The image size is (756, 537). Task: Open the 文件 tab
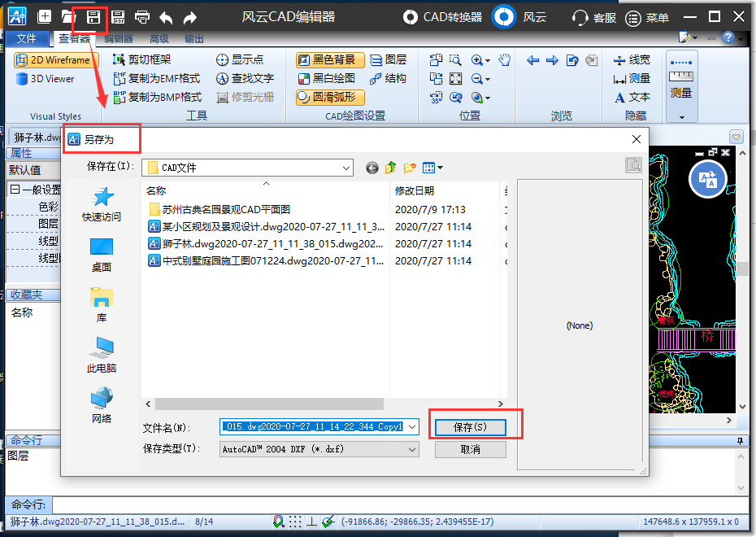(27, 38)
